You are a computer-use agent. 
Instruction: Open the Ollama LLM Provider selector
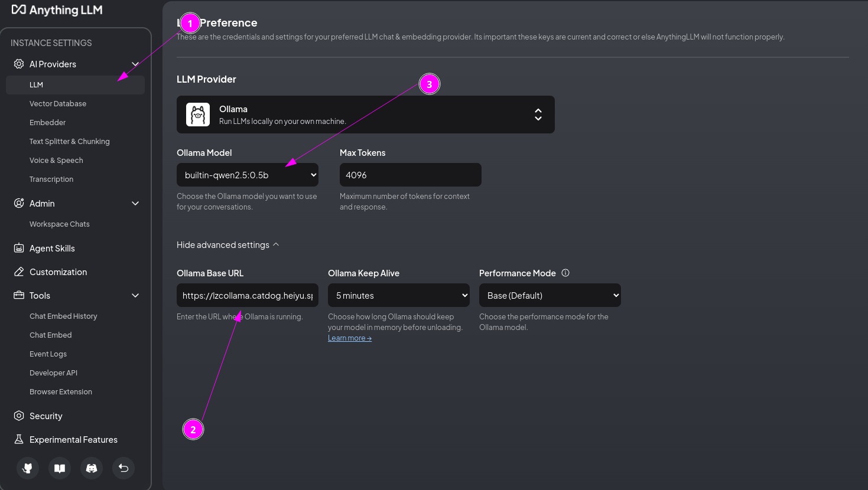(366, 115)
